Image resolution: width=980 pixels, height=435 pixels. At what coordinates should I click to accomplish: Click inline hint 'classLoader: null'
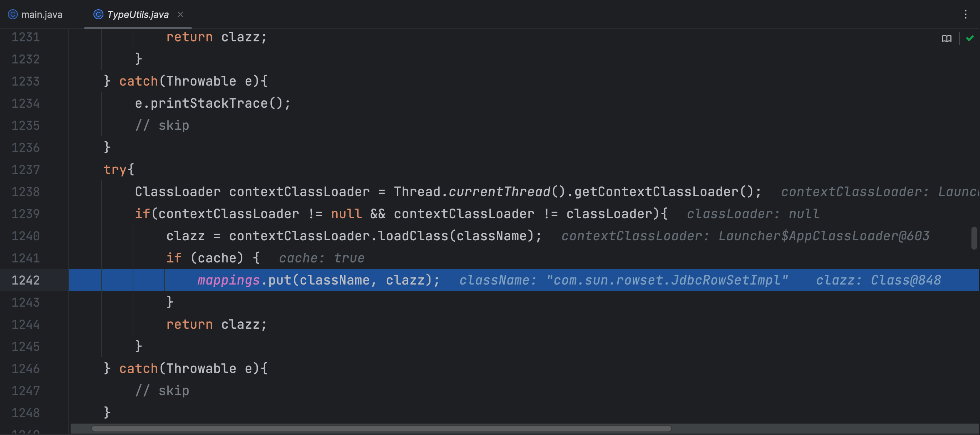(753, 214)
